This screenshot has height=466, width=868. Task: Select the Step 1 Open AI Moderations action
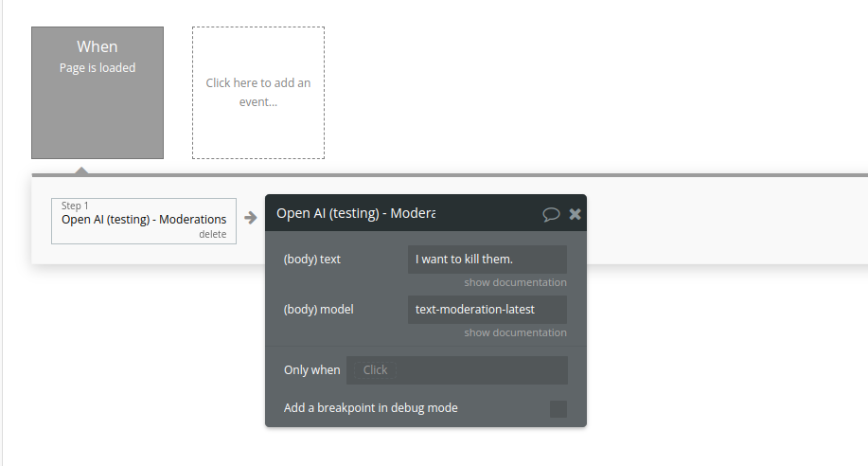(x=143, y=221)
